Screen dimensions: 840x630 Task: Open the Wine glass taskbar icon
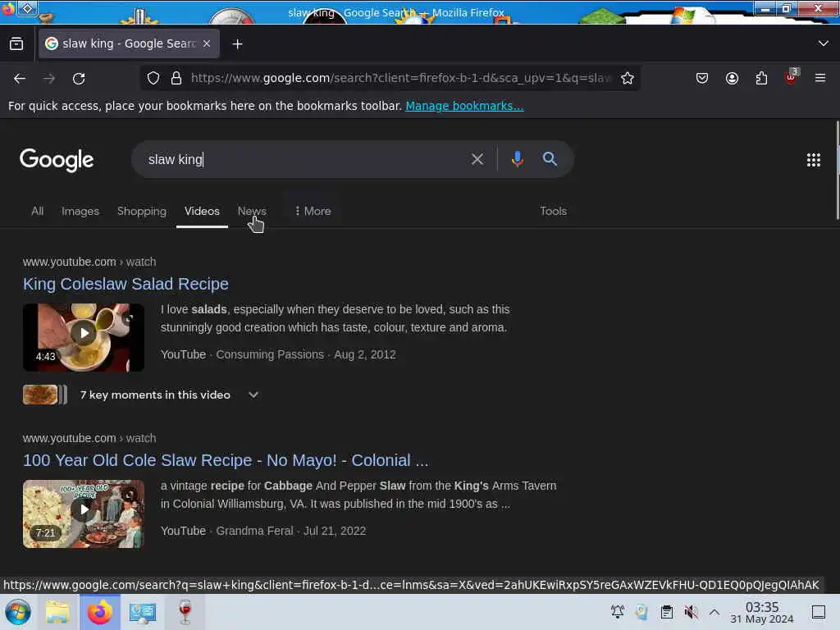[185, 612]
